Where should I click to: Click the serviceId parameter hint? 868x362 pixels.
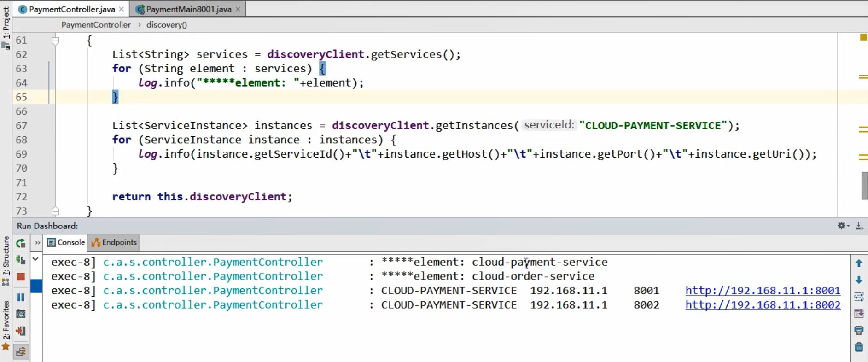coord(549,125)
